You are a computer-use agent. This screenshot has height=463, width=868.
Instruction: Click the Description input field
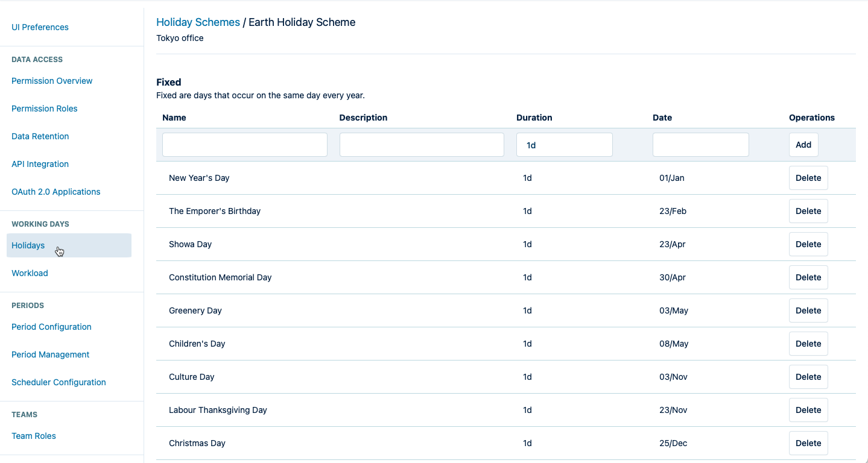click(x=421, y=145)
